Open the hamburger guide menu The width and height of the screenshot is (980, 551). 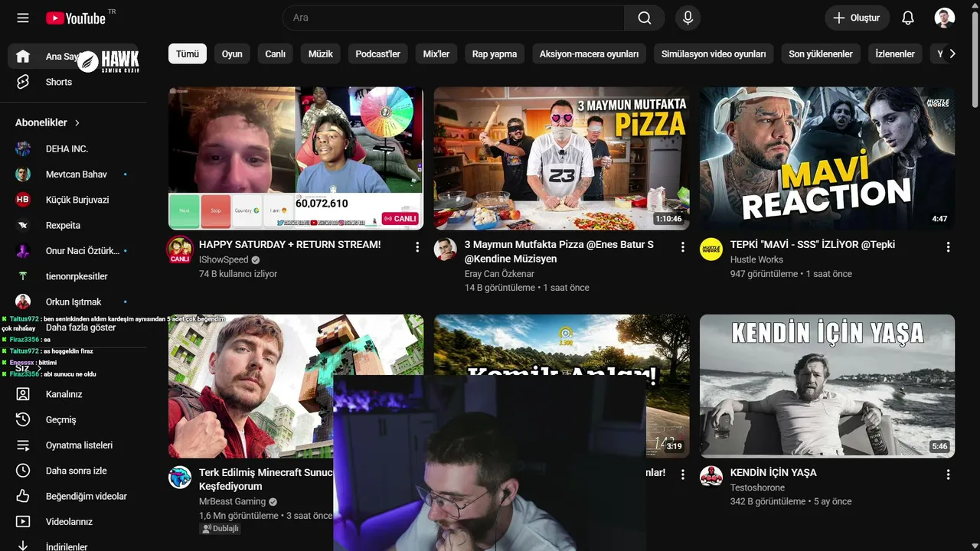(x=23, y=18)
